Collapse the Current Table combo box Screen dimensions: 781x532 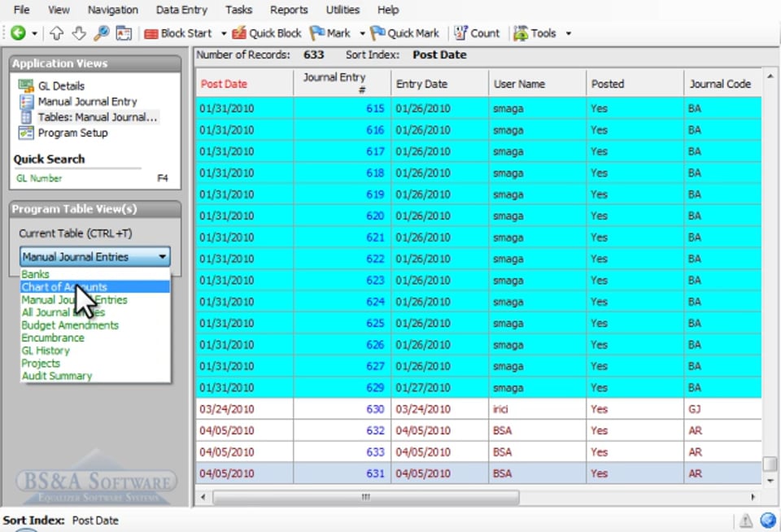[x=163, y=257]
